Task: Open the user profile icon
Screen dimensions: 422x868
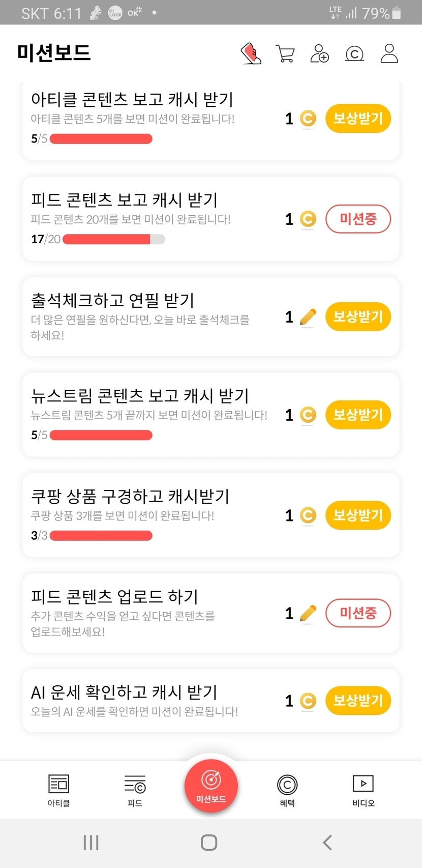Action: click(389, 53)
